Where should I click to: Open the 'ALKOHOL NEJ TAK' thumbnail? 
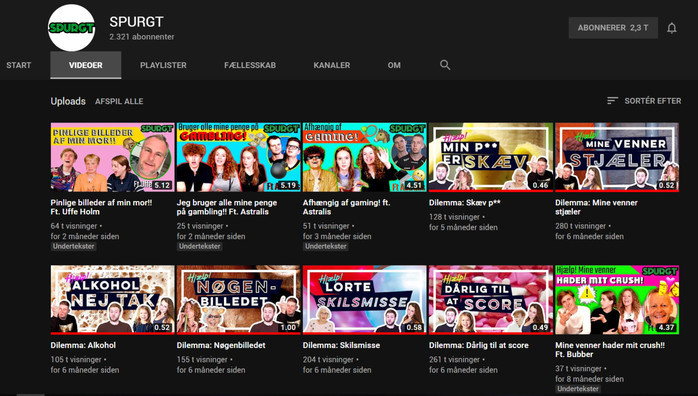tap(112, 300)
